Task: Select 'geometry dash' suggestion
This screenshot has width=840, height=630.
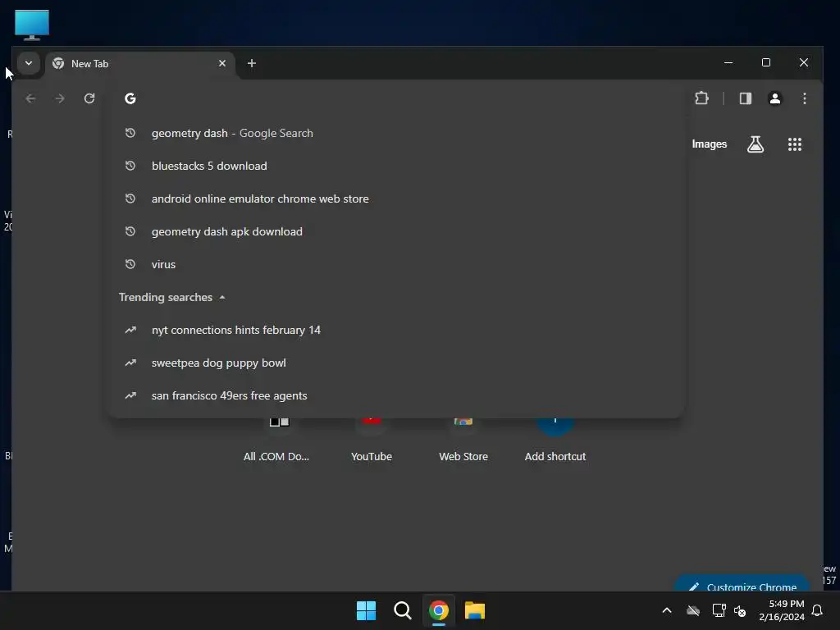Action: coord(396,133)
